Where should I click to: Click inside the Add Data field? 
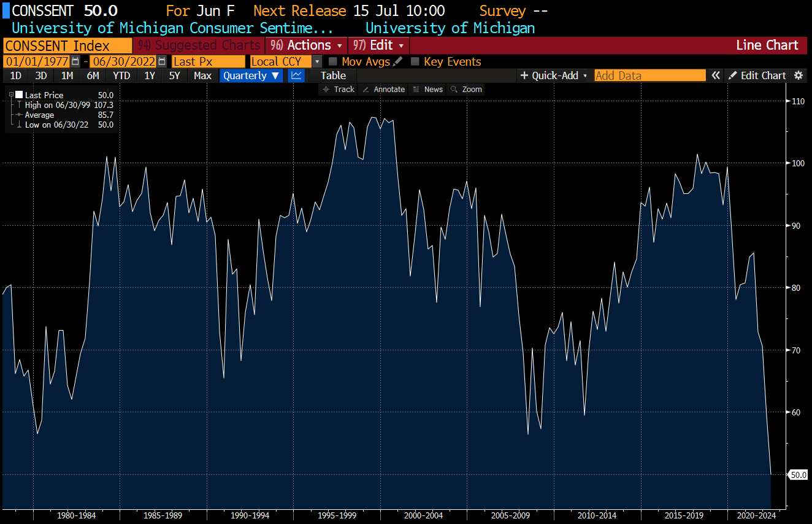point(649,75)
